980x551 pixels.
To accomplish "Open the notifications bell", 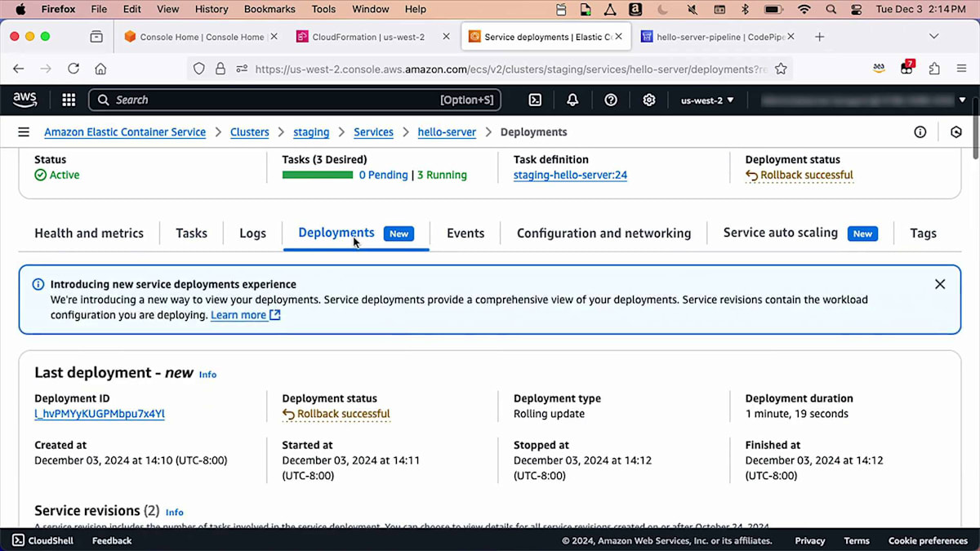I will tap(572, 100).
